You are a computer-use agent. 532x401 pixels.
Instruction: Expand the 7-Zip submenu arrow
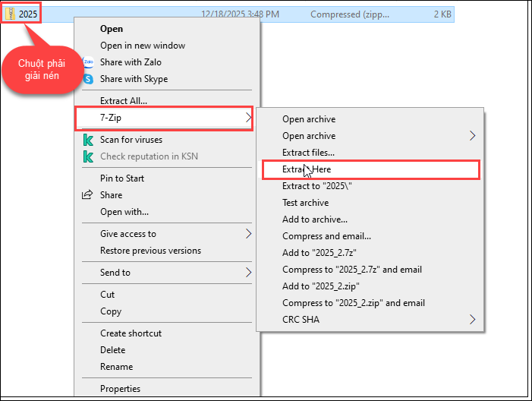248,118
